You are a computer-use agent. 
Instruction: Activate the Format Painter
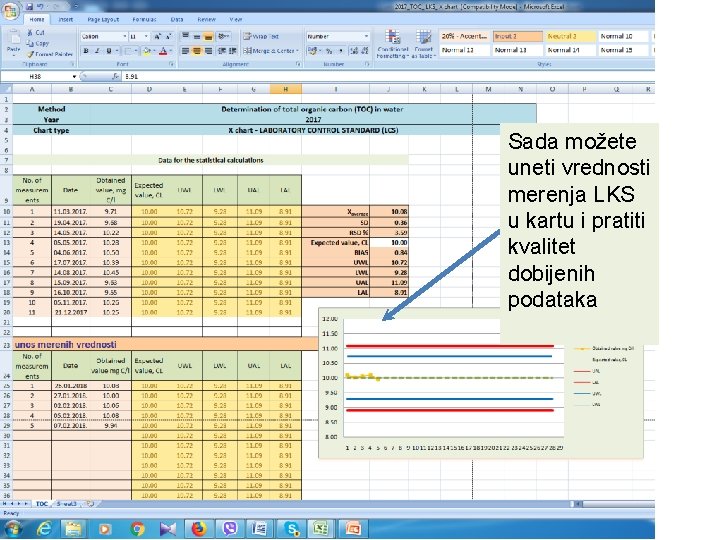(50, 54)
